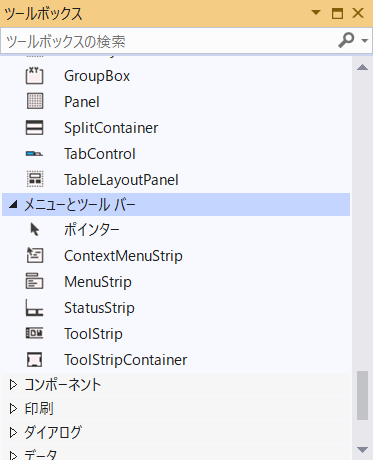Select the SplitContainer control icon
Screen dimensions: 373x460
coord(34,128)
